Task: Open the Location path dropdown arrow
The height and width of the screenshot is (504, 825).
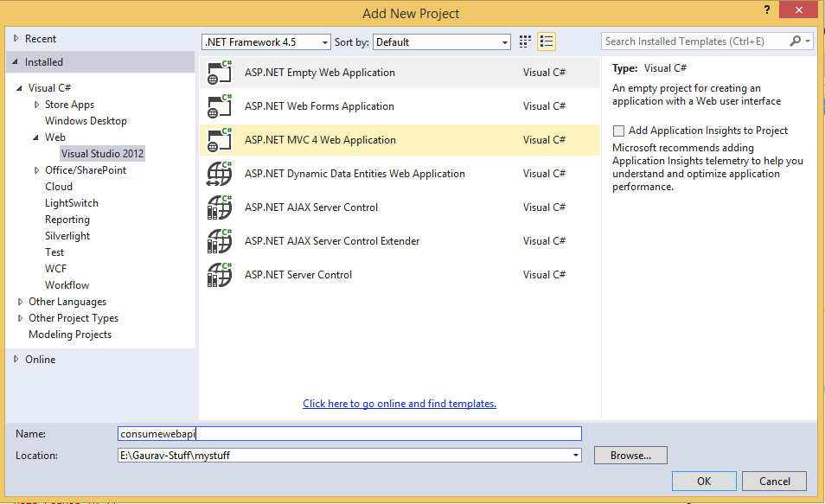Action: (x=576, y=456)
